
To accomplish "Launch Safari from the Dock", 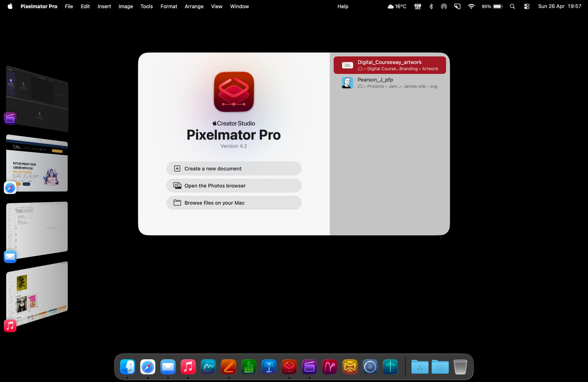I will [148, 367].
